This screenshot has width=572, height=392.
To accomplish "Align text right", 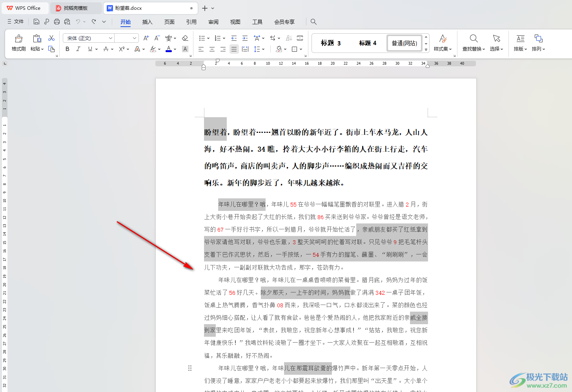I will tap(223, 49).
